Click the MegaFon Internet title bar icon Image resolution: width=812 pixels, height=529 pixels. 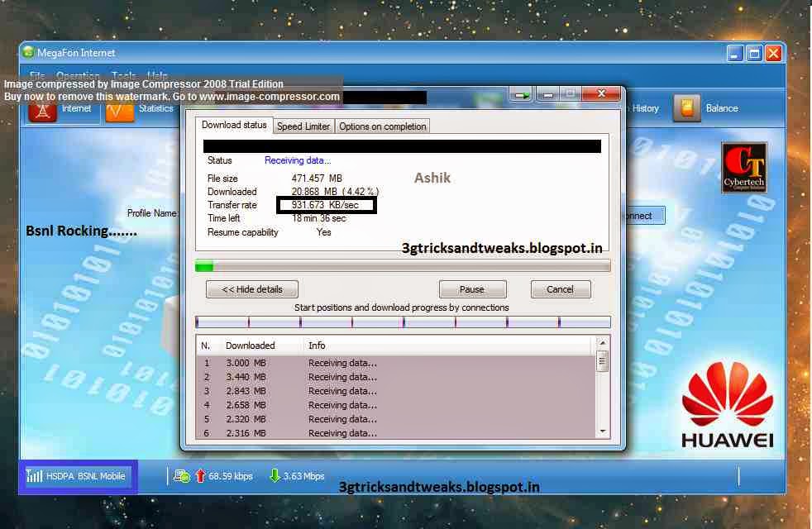28,52
